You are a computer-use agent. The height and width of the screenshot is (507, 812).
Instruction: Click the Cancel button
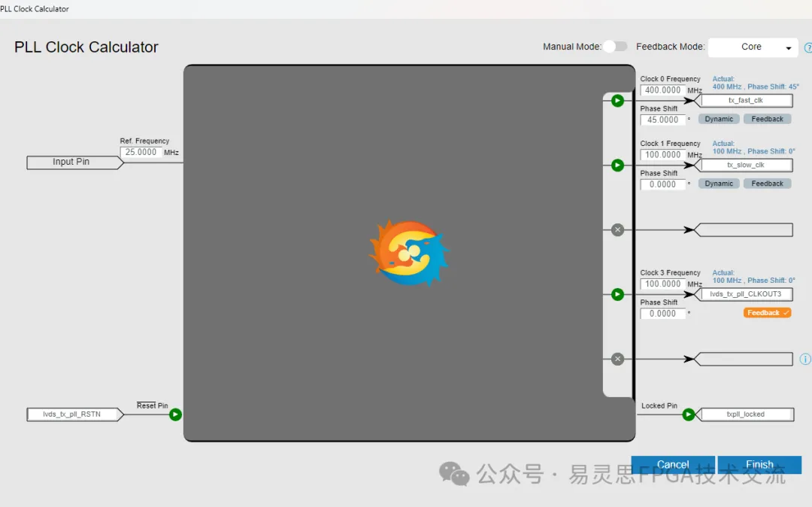tap(673, 465)
